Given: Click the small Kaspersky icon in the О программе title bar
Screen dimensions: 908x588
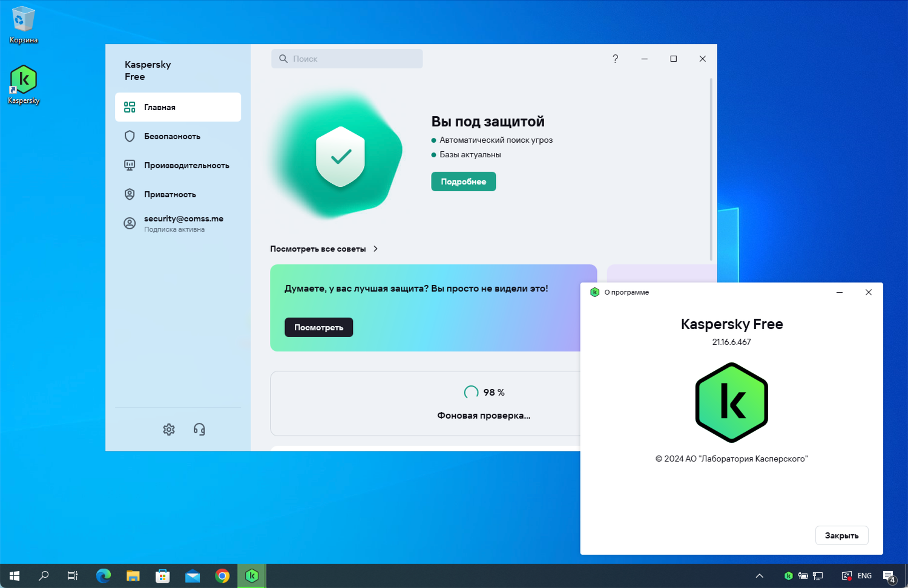Looking at the screenshot, I should point(594,292).
